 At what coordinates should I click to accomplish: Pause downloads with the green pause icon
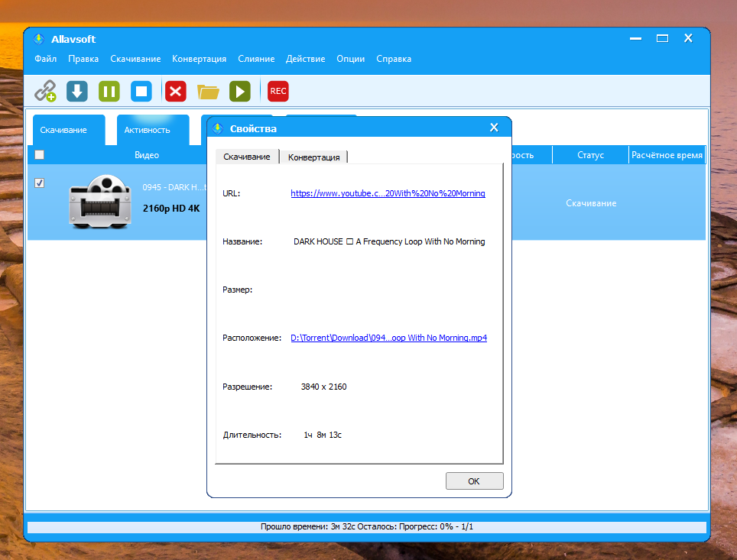(x=109, y=92)
